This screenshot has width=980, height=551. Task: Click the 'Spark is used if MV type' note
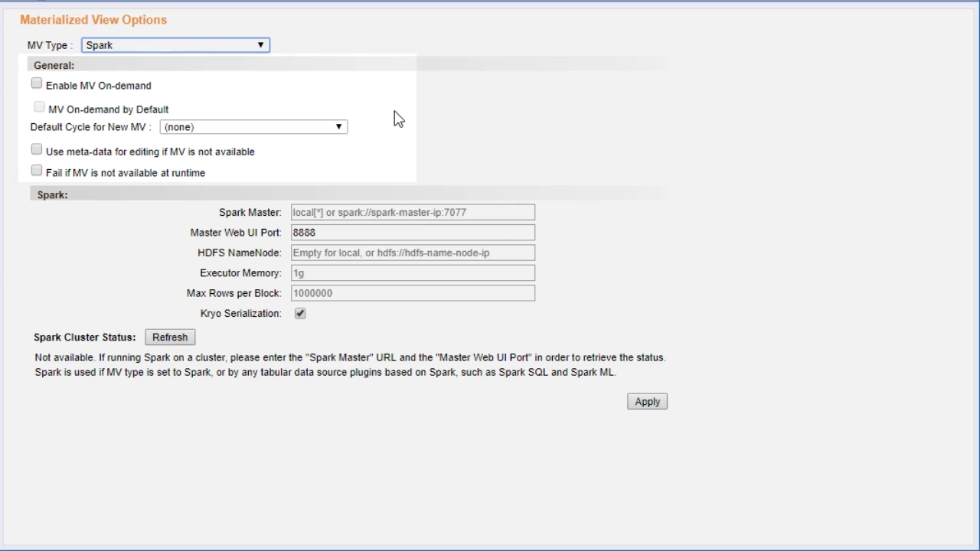click(325, 373)
